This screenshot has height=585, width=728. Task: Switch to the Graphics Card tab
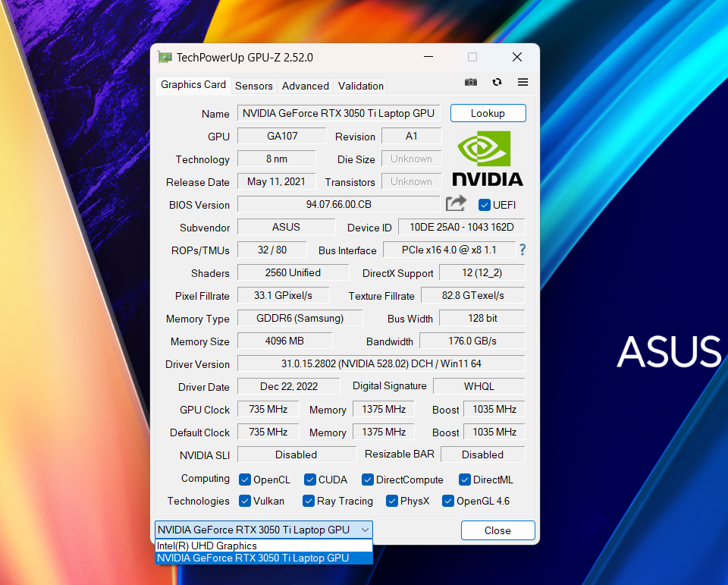(193, 84)
